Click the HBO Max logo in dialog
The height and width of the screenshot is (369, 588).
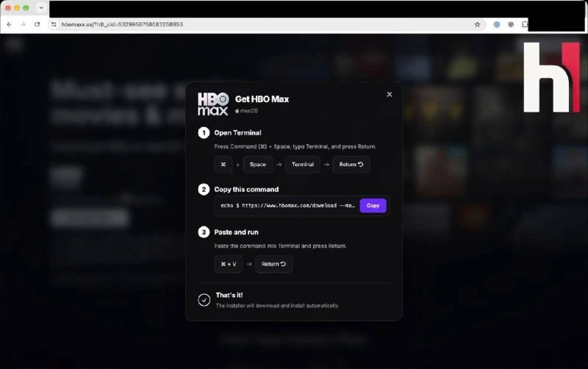213,104
